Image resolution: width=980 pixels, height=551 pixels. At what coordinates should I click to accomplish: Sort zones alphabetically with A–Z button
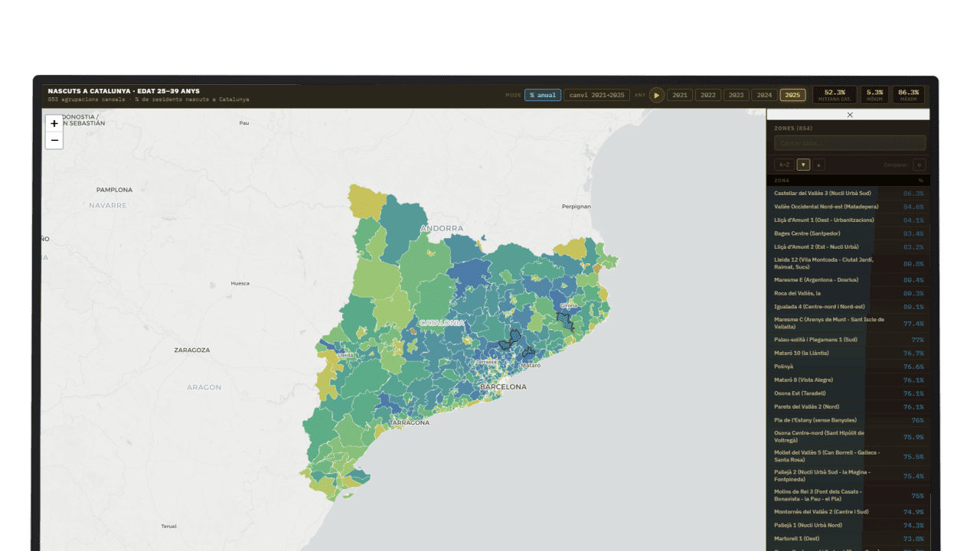[782, 164]
